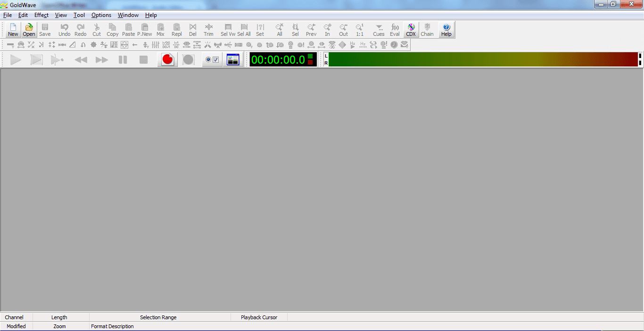
Task: Click the blue control window icon
Action: 233,60
